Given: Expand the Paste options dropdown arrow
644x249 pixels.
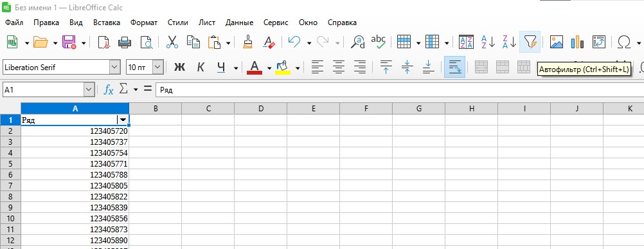Looking at the screenshot, I should (228, 42).
